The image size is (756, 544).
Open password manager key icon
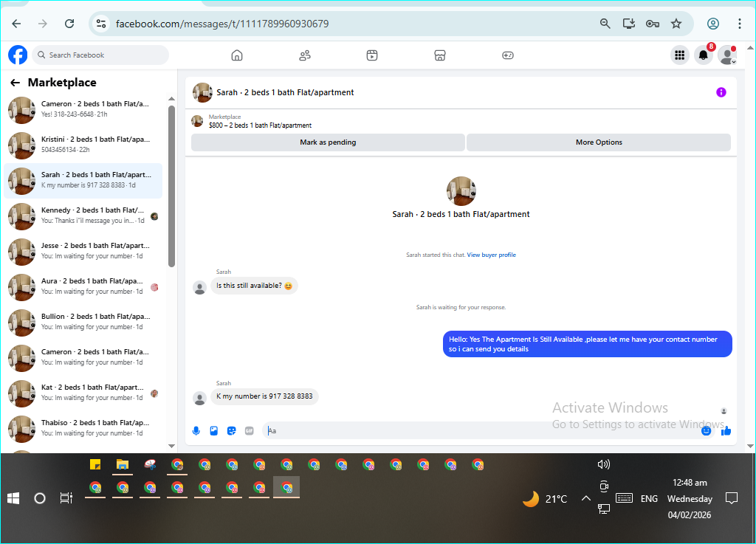(653, 24)
